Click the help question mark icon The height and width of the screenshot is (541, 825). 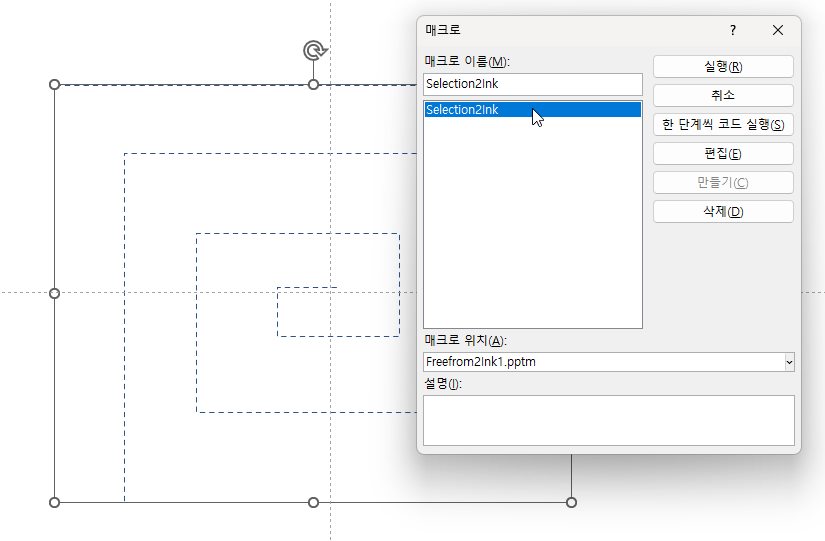point(733,31)
